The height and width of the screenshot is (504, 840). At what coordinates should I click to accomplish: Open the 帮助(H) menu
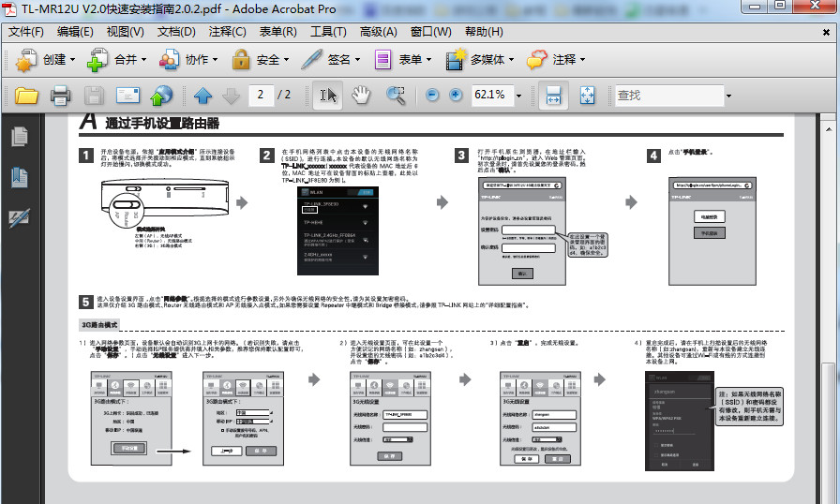(x=484, y=32)
